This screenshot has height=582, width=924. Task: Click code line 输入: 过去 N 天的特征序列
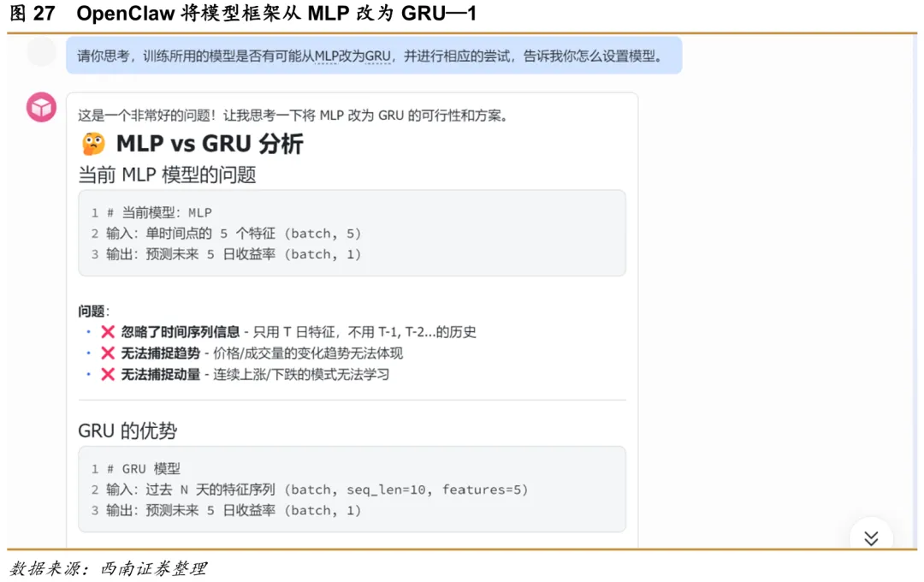tap(317, 490)
